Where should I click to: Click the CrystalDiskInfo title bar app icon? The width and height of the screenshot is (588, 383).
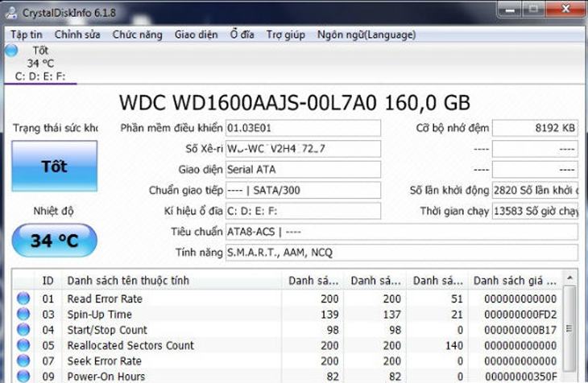pos(11,12)
